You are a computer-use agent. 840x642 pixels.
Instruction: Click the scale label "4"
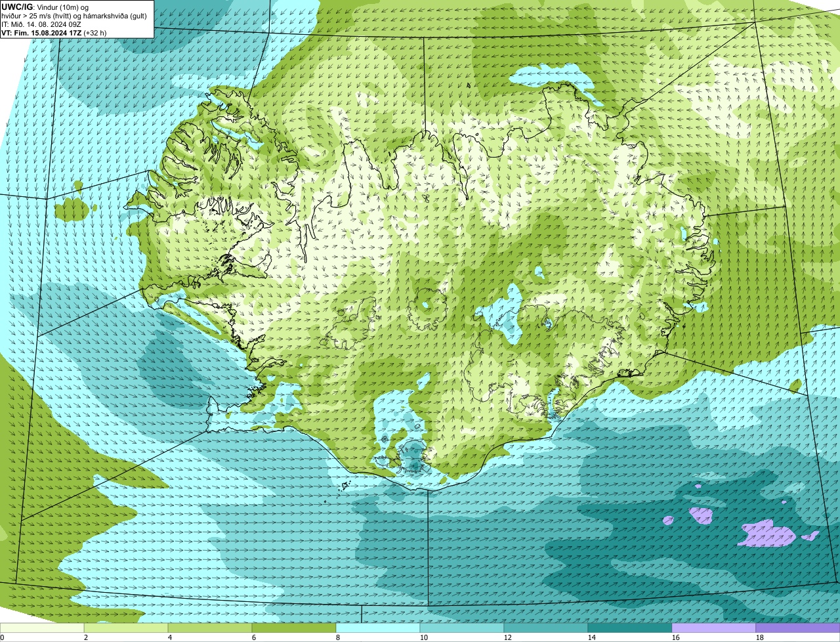pyautogui.click(x=170, y=637)
